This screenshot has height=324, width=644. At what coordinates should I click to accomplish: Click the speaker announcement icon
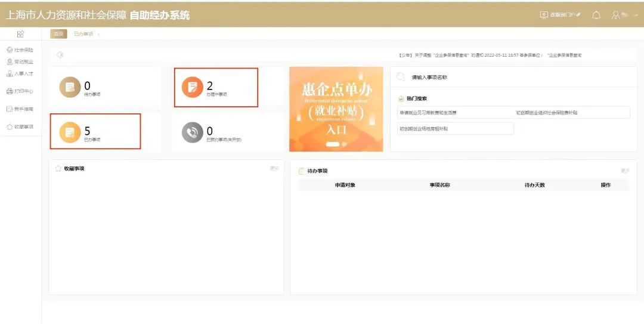pyautogui.click(x=60, y=55)
